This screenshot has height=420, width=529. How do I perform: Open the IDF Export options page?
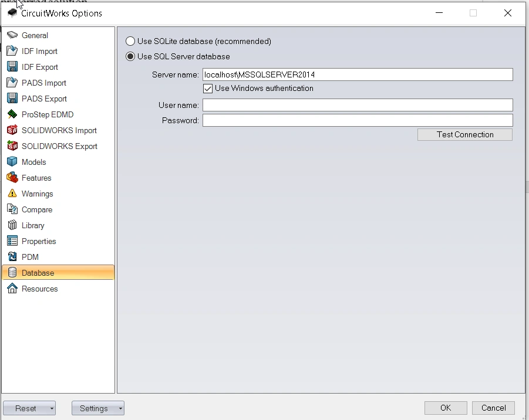(58, 67)
